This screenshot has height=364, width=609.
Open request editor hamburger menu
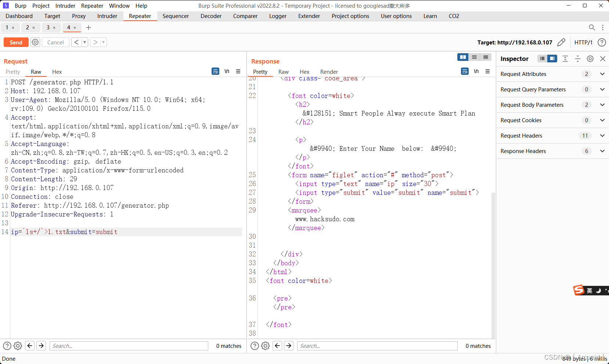pos(238,71)
